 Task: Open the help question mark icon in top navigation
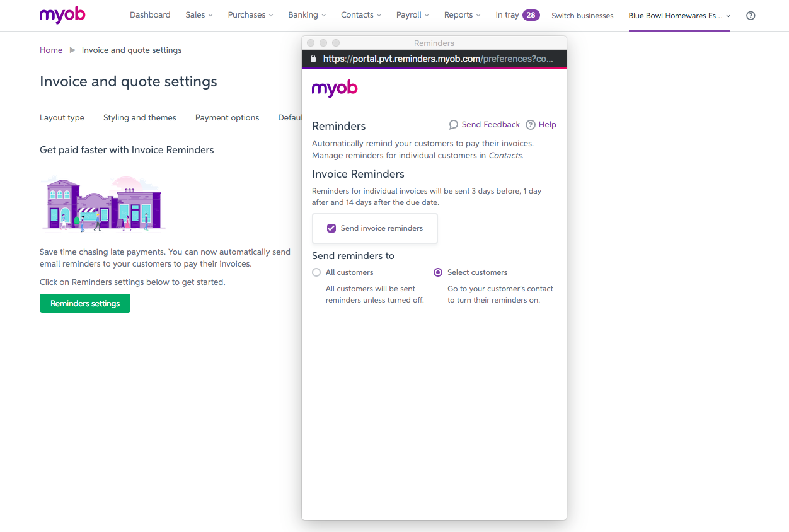751,16
